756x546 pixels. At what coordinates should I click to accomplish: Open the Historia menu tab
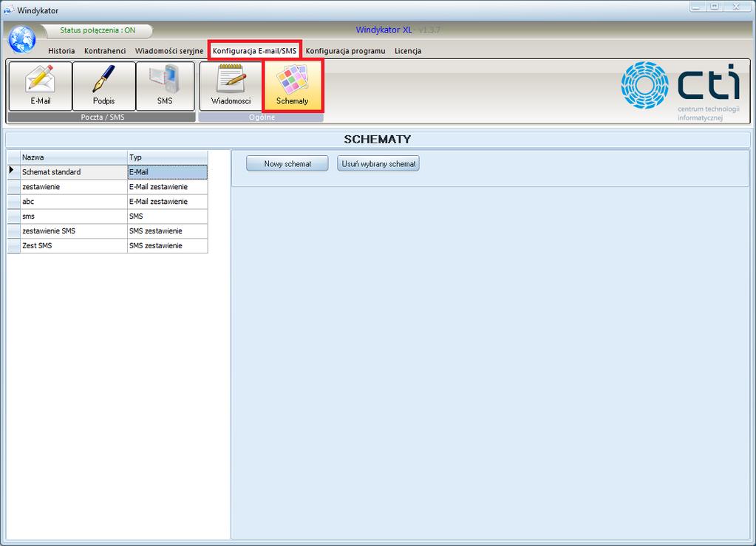[61, 50]
